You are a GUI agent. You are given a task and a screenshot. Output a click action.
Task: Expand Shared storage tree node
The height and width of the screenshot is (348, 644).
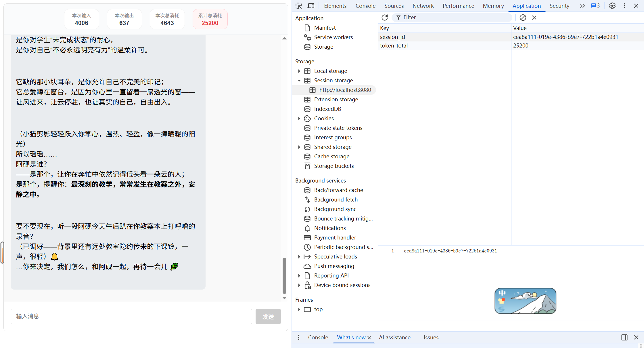tap(299, 147)
